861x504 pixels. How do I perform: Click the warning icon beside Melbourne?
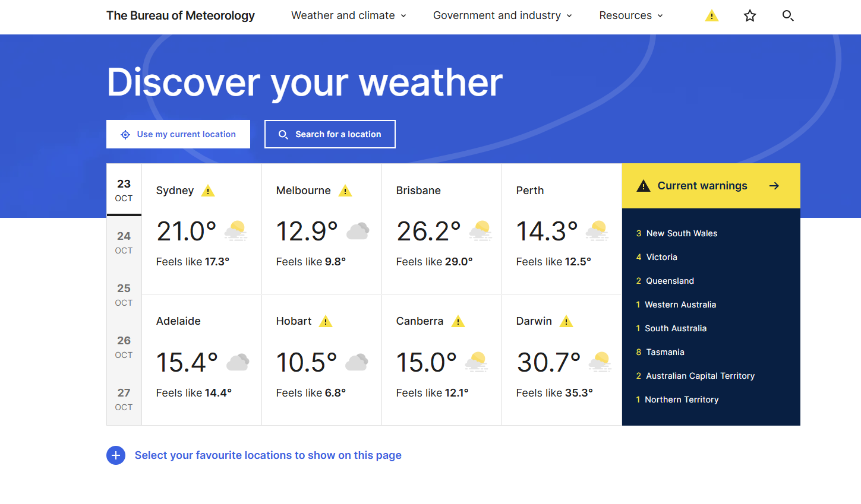pyautogui.click(x=345, y=191)
